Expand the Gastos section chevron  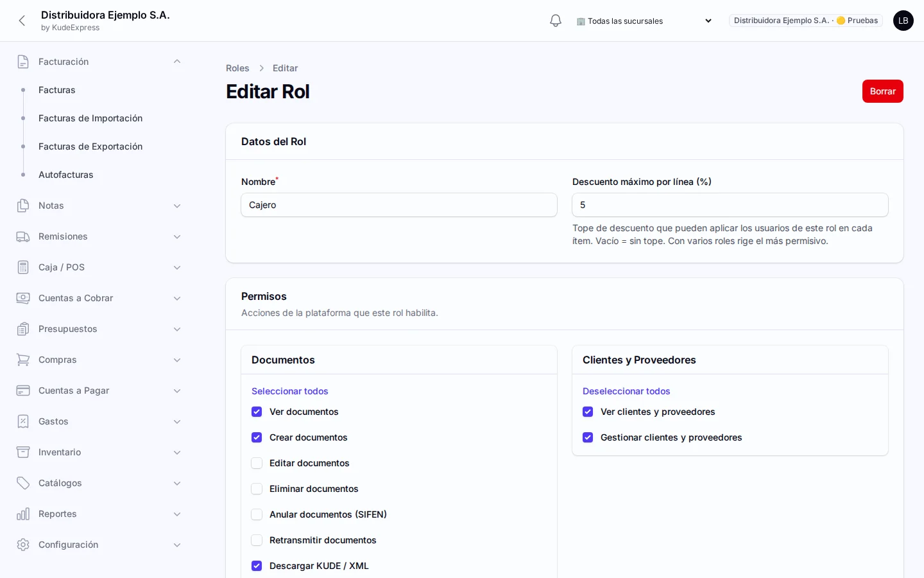point(177,421)
